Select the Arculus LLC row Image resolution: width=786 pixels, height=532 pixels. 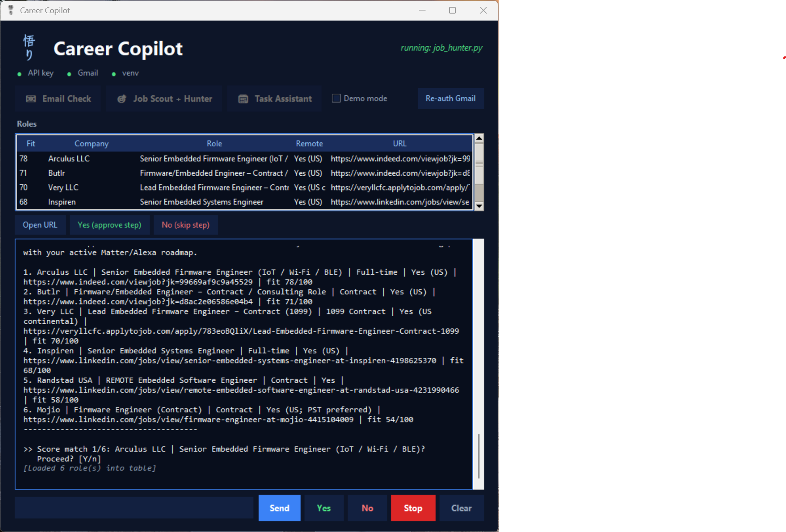245,159
